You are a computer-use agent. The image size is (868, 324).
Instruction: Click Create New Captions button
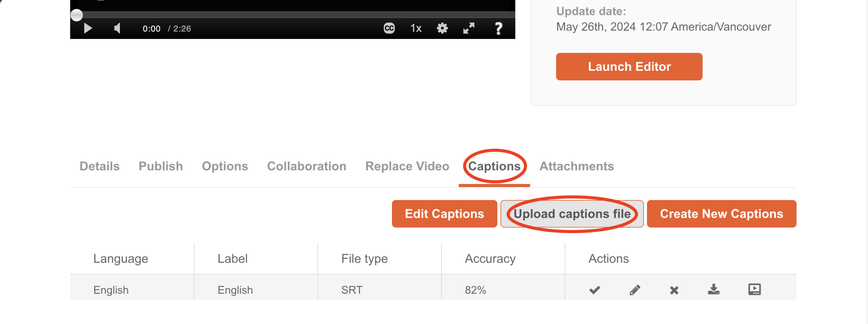point(721,214)
